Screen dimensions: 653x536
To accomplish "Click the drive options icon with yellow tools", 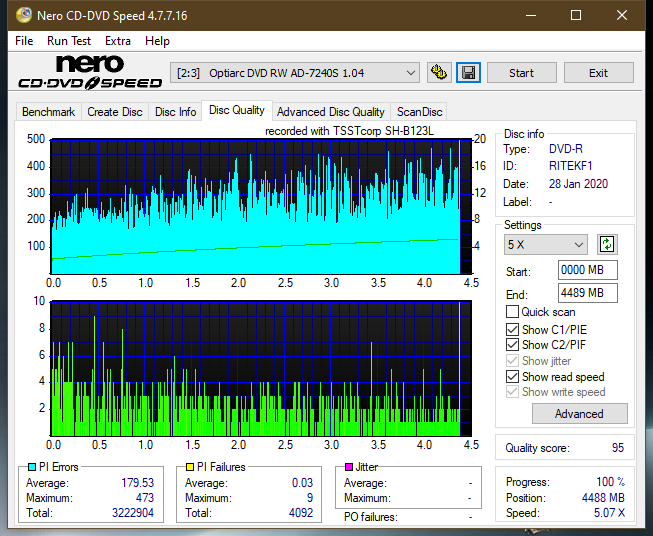I will coord(439,73).
